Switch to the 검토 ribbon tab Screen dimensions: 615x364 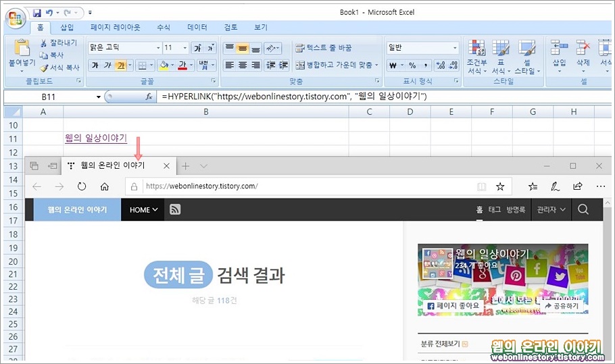click(230, 28)
